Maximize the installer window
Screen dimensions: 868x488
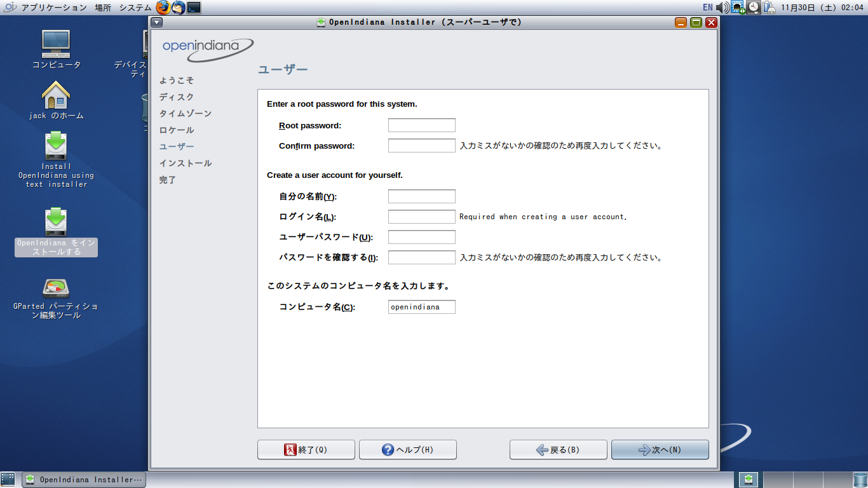point(696,22)
